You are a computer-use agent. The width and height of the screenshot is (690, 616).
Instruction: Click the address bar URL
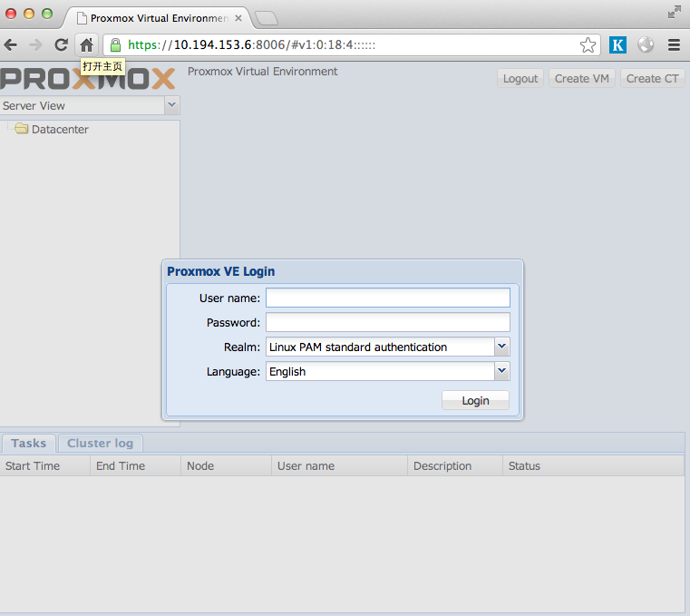pyautogui.click(x=252, y=45)
